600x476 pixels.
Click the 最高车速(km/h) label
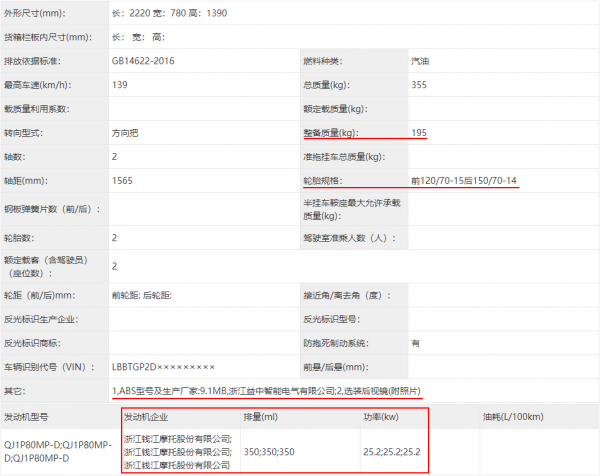(38, 85)
